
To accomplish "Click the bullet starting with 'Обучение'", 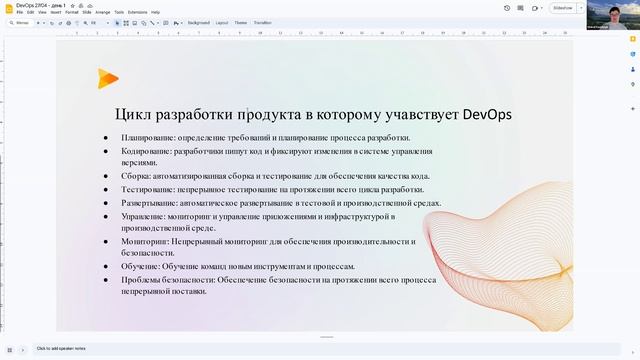I will pos(238,267).
